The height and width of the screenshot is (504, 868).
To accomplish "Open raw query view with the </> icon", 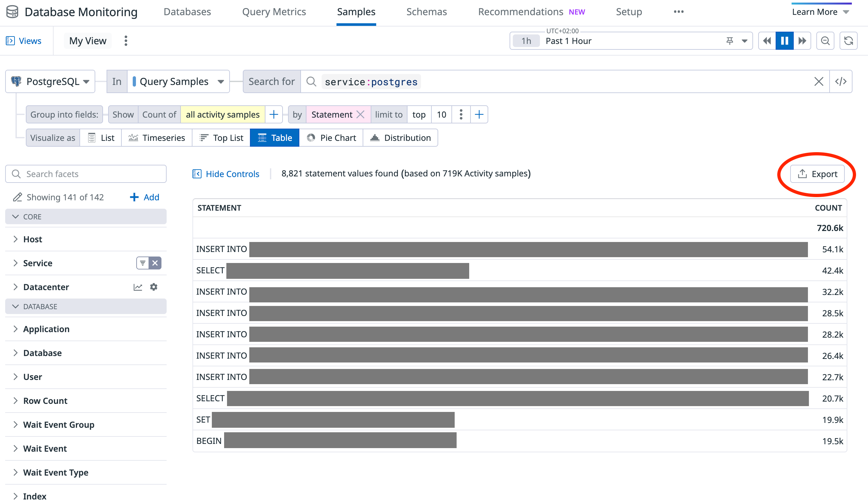I will (841, 81).
